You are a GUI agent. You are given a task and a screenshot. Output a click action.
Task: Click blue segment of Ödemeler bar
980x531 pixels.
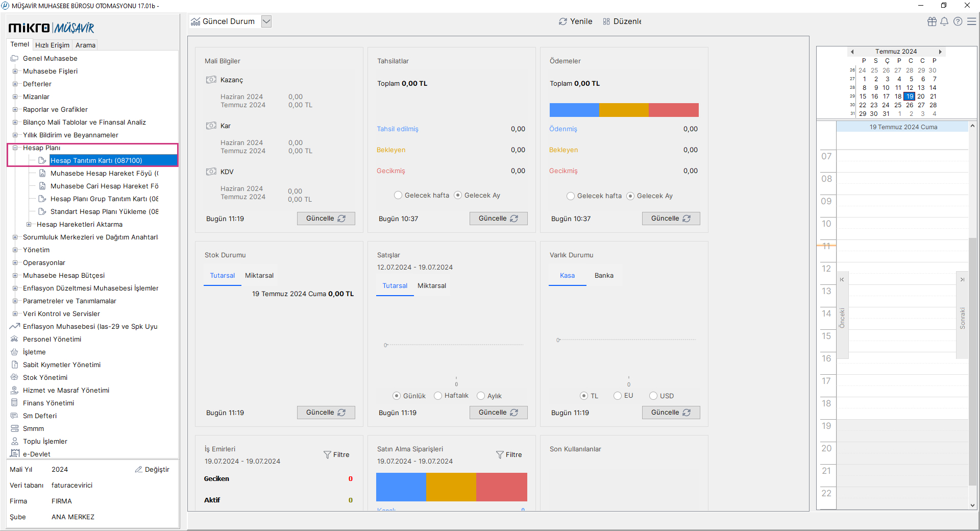[574, 110]
